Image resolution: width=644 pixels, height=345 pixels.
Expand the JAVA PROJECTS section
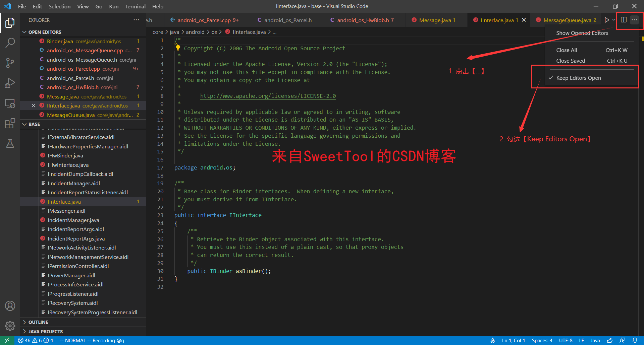pos(45,331)
